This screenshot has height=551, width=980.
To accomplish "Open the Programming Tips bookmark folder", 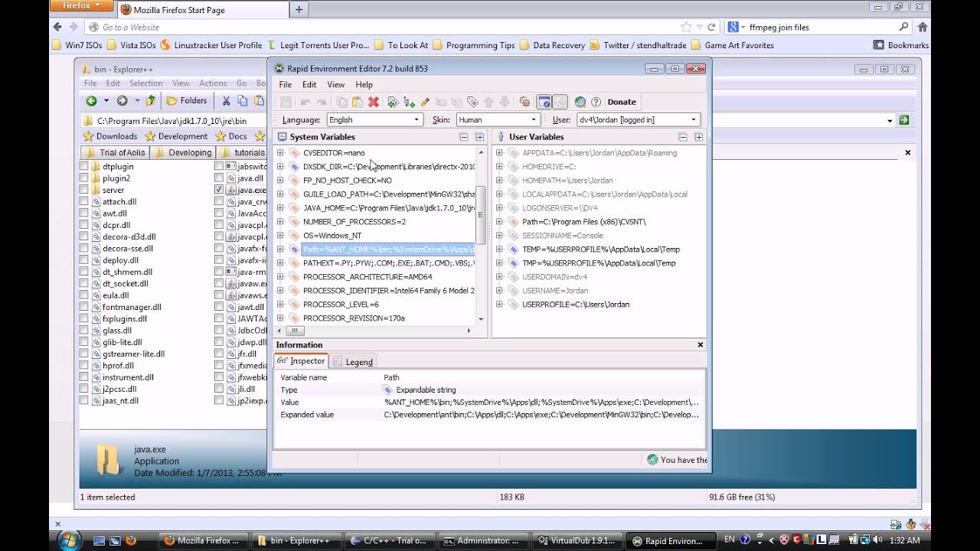I will tap(474, 45).
